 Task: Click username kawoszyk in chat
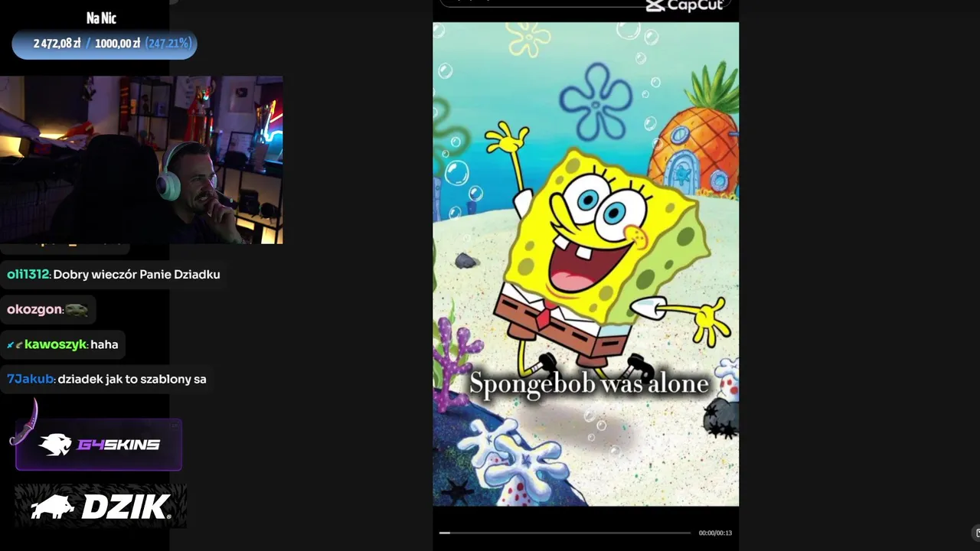pos(55,344)
